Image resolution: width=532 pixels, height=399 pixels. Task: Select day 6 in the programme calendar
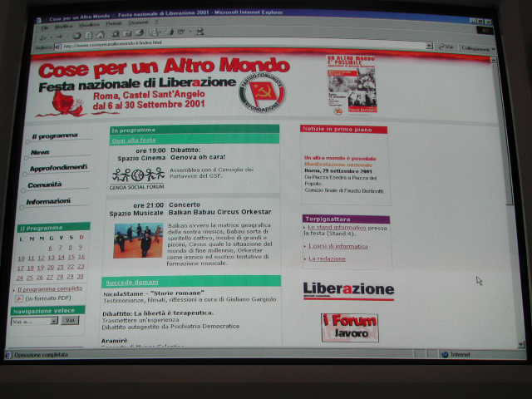point(50,248)
